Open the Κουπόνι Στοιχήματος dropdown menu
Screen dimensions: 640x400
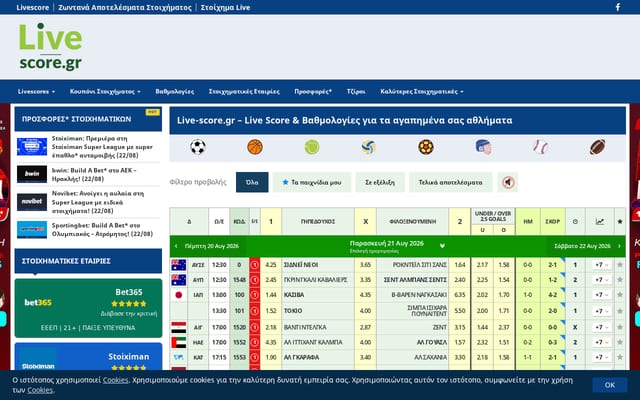105,91
